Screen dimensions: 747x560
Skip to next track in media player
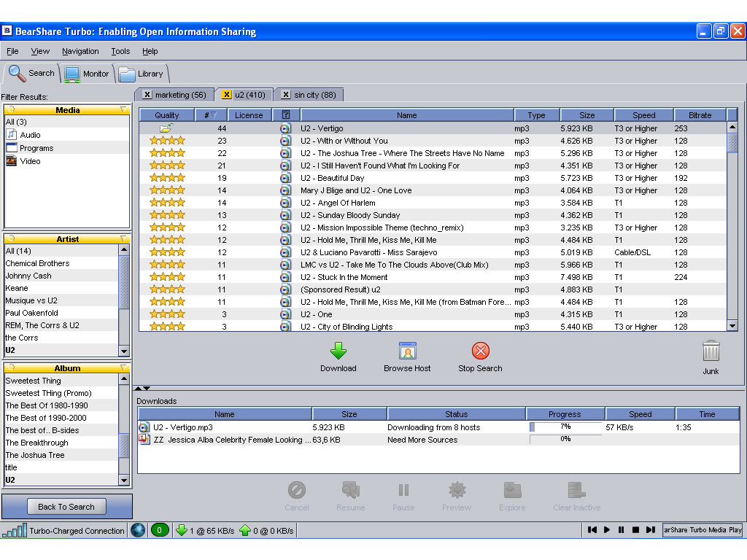(x=650, y=529)
